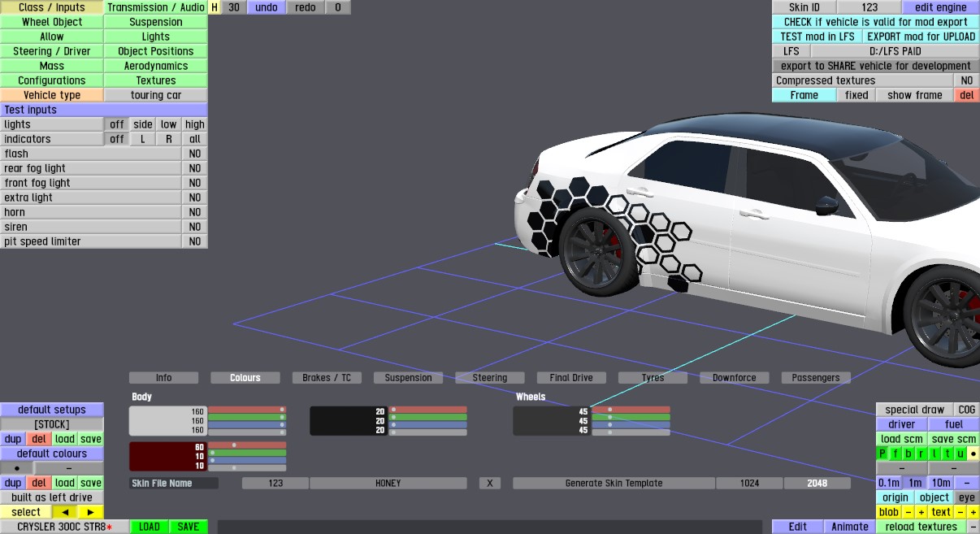Switch to the f (front) view button
980x534 pixels.
895,454
